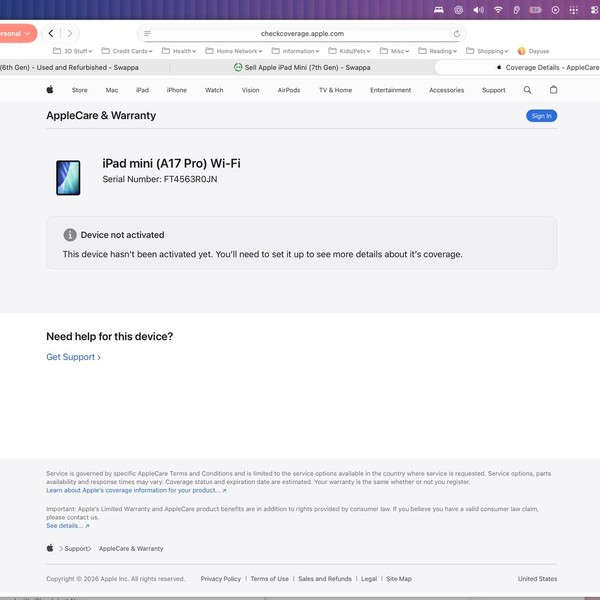Click the checkcoverage.apple.com address field
The image size is (600, 600).
click(x=302, y=34)
